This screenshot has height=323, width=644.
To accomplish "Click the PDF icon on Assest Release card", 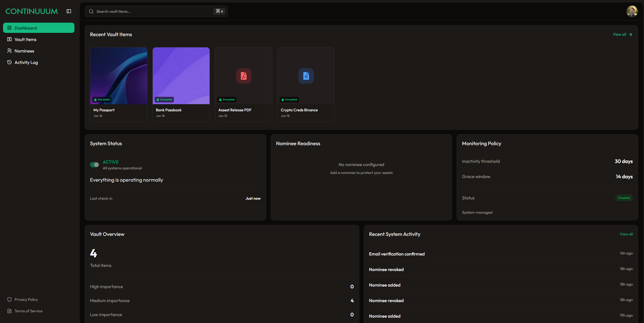I will pos(243,76).
